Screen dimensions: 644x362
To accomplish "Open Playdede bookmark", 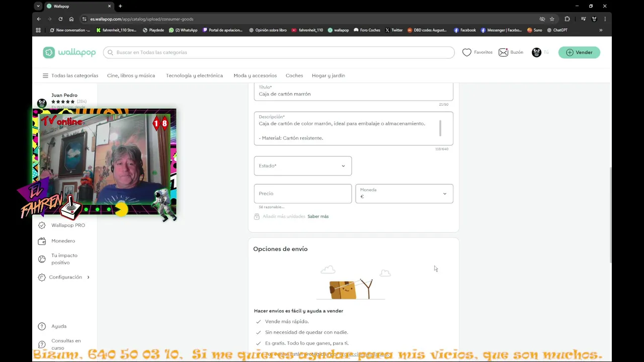I will (x=153, y=30).
